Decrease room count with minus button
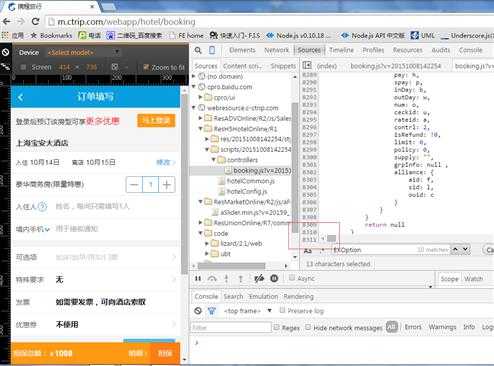 (x=134, y=184)
